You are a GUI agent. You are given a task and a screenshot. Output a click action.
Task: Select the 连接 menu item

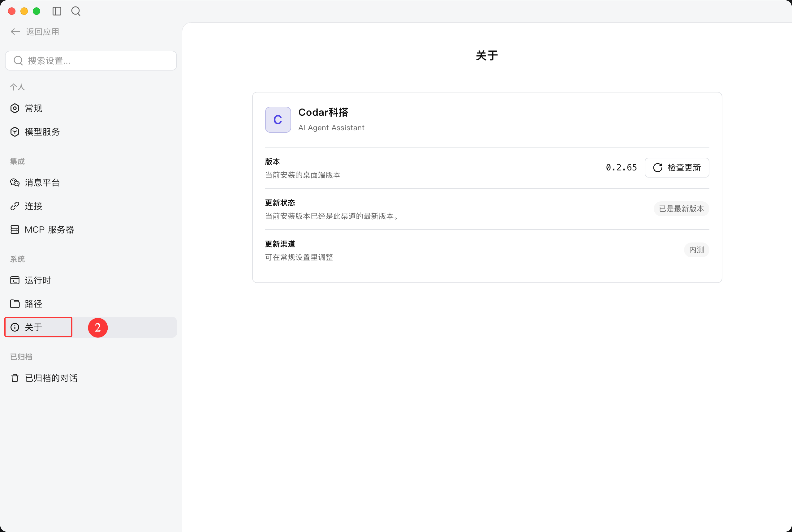pyautogui.click(x=91, y=206)
